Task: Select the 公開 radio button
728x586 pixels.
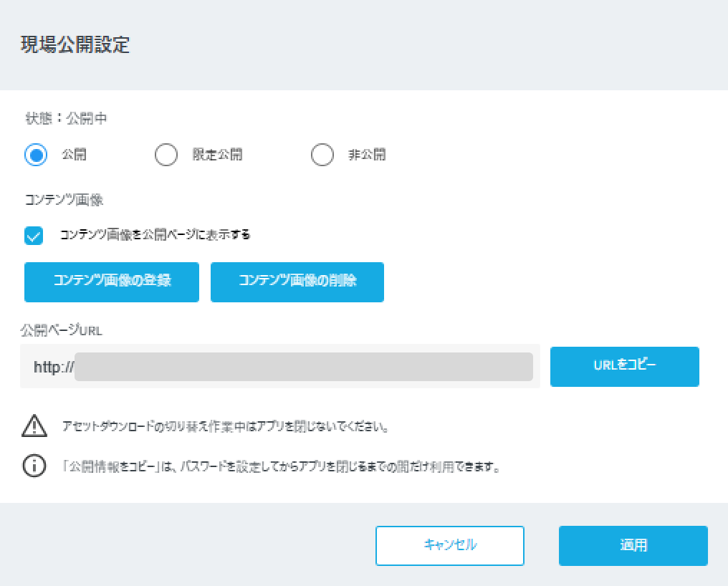Action: (36, 155)
